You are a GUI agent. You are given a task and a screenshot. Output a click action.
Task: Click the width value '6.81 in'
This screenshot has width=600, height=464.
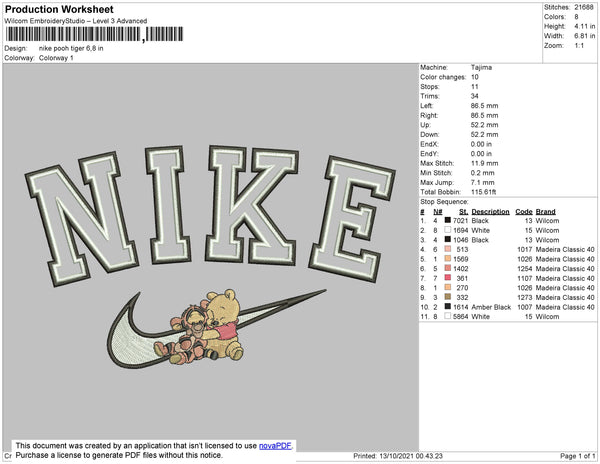[x=584, y=36]
